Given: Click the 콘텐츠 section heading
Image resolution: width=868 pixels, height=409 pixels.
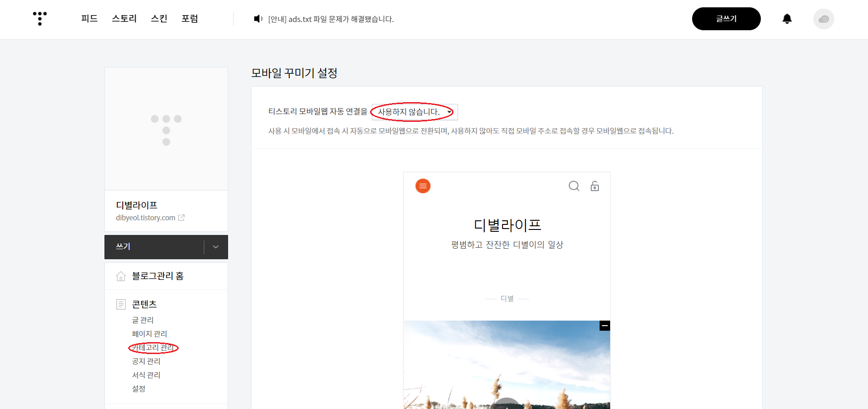Looking at the screenshot, I should pos(144,304).
